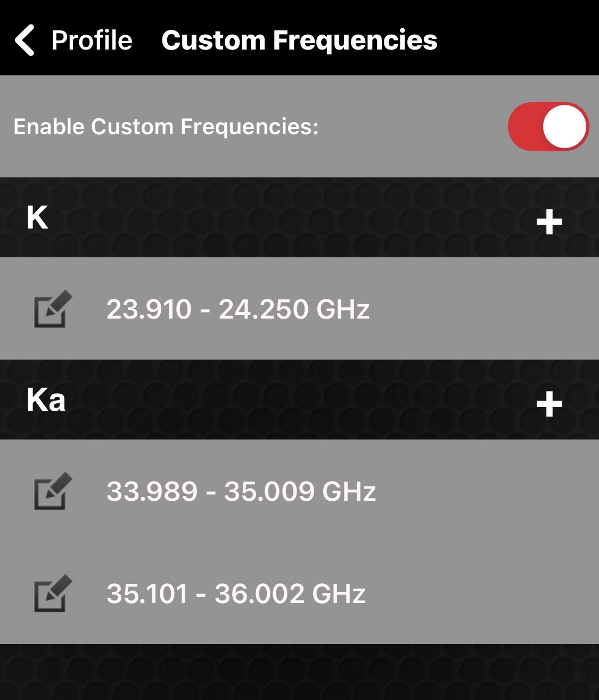Select the 33.989 - 35.009 GHz entry text
599x700 pixels.
coord(241,491)
